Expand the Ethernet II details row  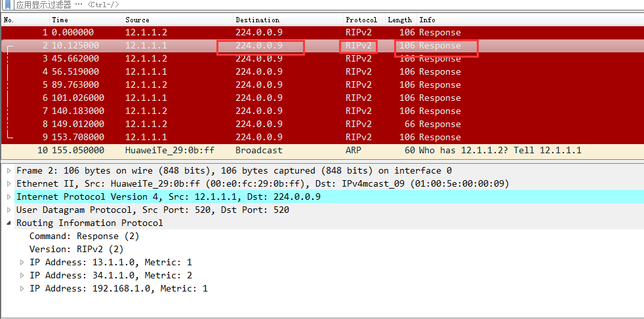9,183
